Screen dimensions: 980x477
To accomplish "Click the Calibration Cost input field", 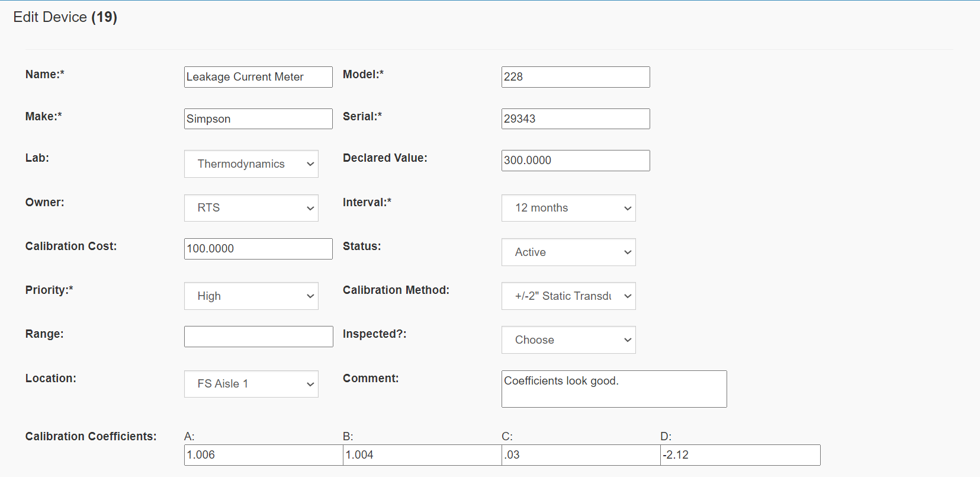I will click(x=258, y=249).
